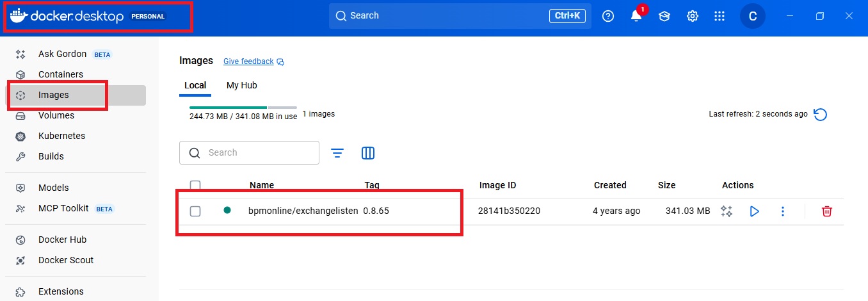Open the filter icon next to search
This screenshot has height=301, width=868.
[x=337, y=153]
